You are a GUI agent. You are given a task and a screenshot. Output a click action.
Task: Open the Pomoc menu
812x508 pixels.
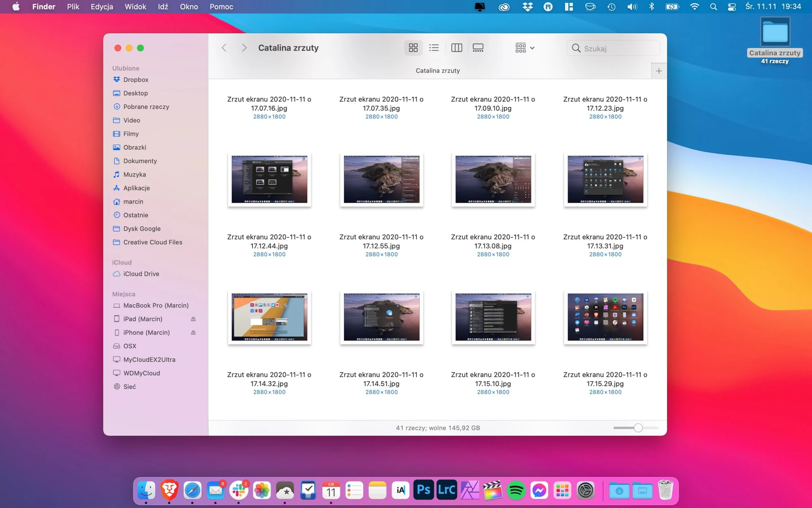coord(221,7)
